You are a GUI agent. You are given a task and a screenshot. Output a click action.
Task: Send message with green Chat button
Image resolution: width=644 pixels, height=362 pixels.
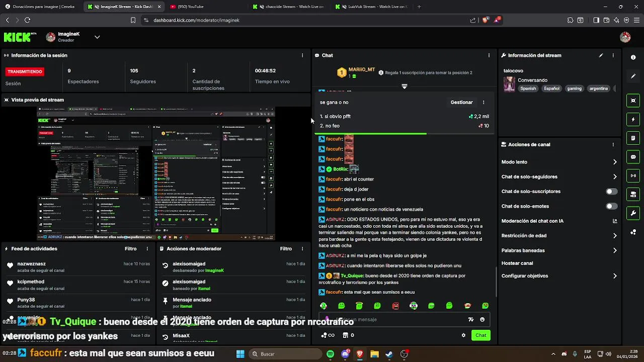click(x=480, y=335)
